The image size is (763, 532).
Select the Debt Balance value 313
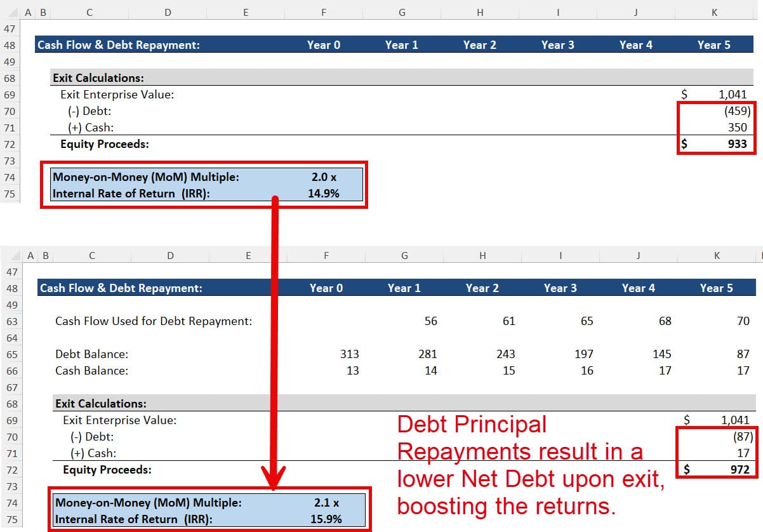pos(349,354)
